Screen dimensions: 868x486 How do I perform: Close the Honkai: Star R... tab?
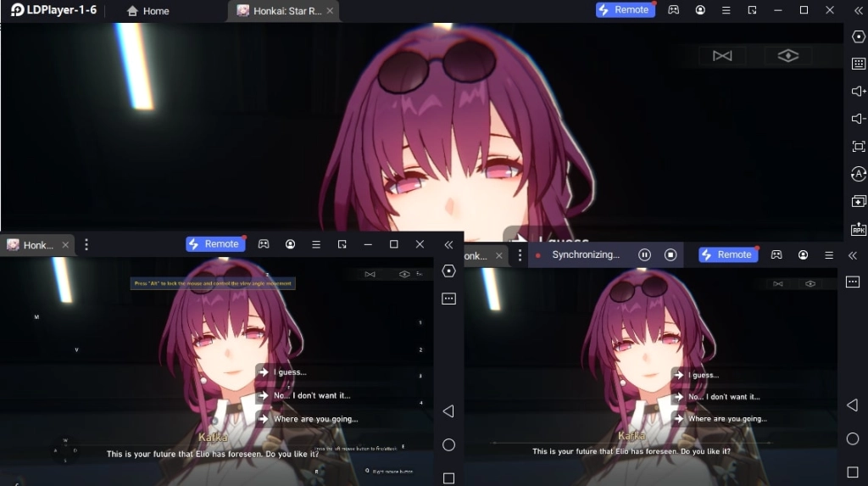(x=330, y=10)
